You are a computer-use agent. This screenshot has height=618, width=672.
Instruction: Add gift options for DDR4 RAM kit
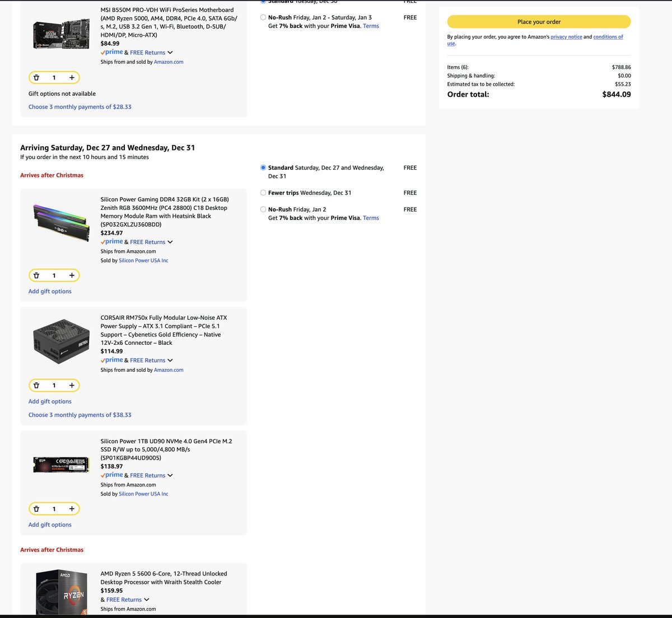click(x=50, y=291)
